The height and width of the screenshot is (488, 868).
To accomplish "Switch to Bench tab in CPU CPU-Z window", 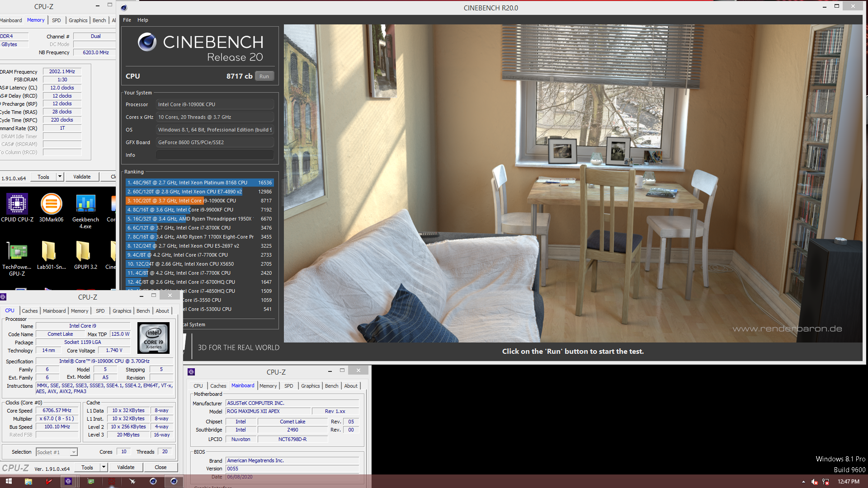I will coord(143,311).
